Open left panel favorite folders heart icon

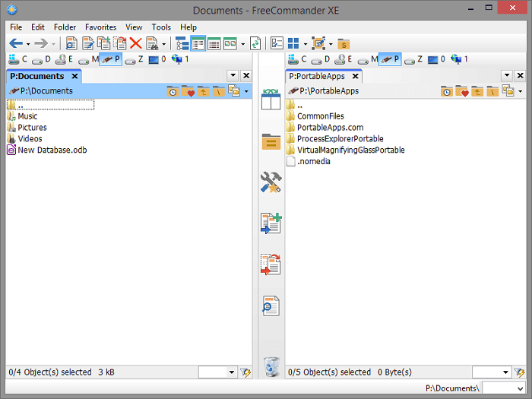point(188,91)
